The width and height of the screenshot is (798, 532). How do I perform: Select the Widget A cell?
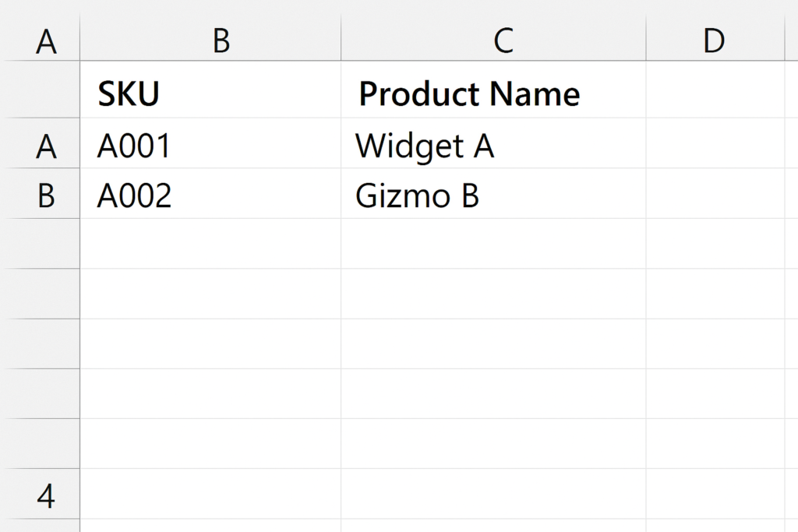(493, 143)
